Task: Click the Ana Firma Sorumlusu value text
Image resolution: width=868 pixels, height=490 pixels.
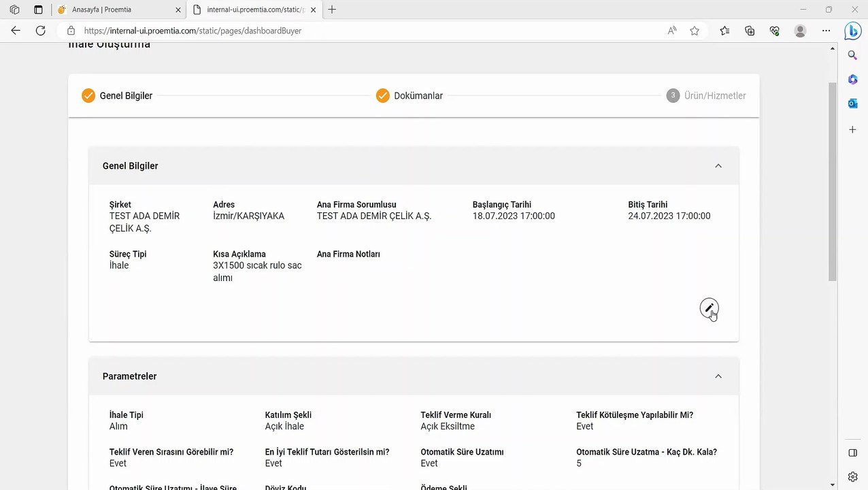Action: pyautogui.click(x=374, y=216)
